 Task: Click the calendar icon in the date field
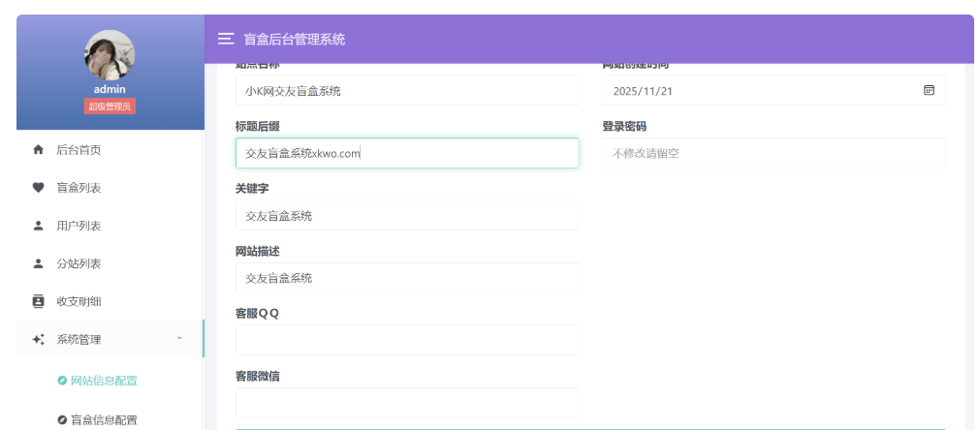click(x=929, y=90)
